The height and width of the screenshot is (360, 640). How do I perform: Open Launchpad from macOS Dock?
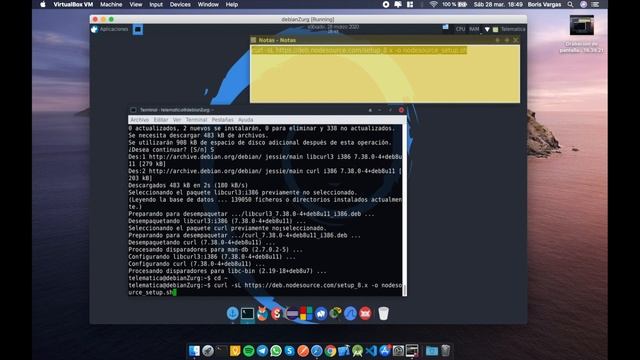tap(208, 351)
